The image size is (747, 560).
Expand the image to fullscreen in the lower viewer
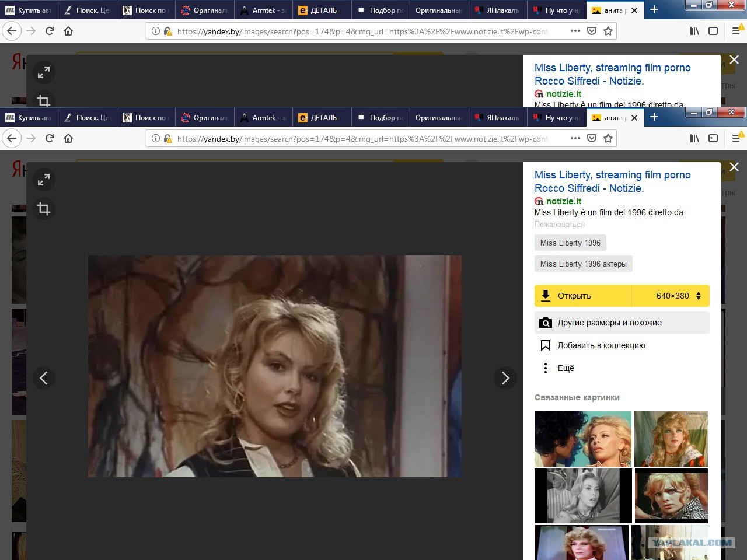(x=44, y=180)
